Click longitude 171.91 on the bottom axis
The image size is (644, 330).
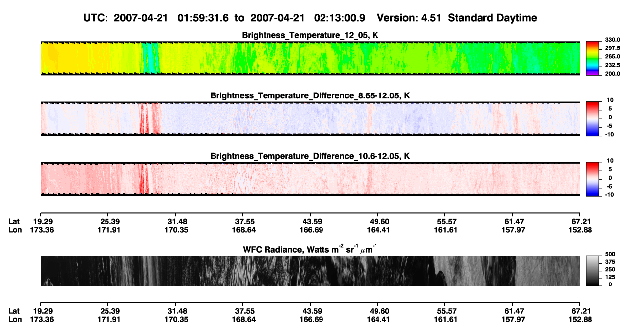(109, 320)
